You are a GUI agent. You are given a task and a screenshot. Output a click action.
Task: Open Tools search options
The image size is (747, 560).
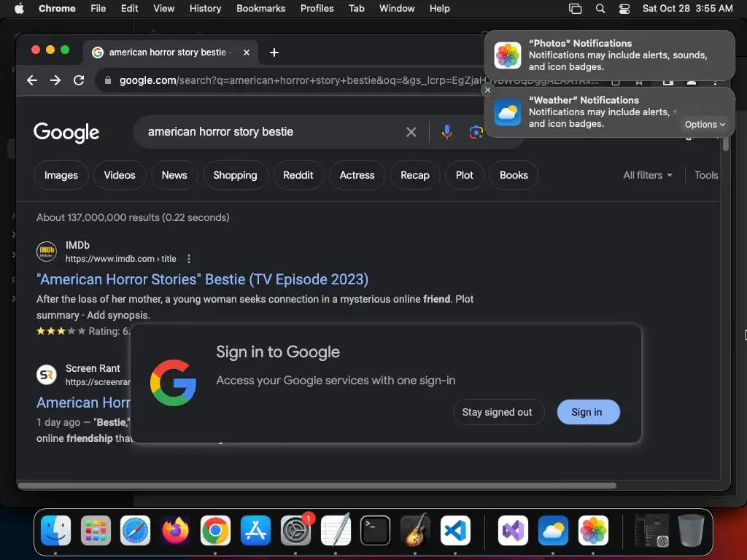pyautogui.click(x=706, y=175)
